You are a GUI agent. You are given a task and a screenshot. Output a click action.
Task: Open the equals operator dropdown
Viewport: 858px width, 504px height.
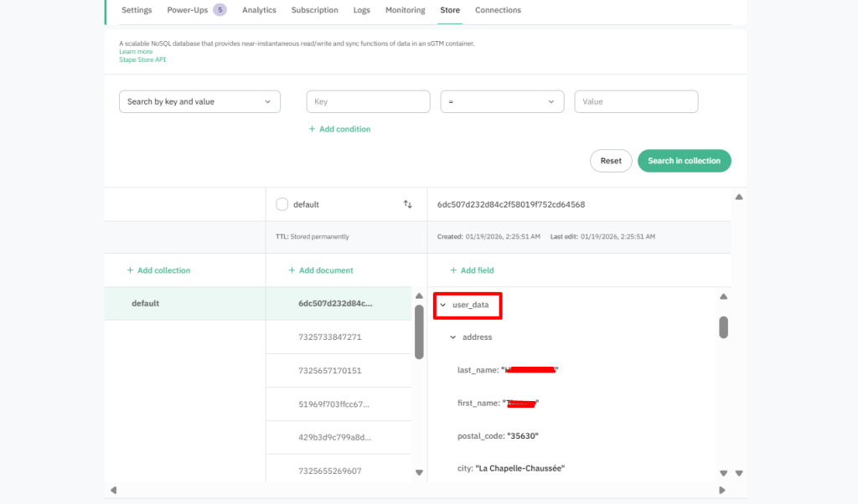[x=502, y=102]
